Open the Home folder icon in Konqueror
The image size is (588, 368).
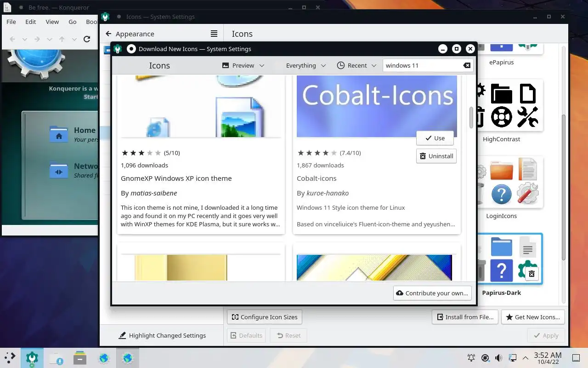click(59, 134)
